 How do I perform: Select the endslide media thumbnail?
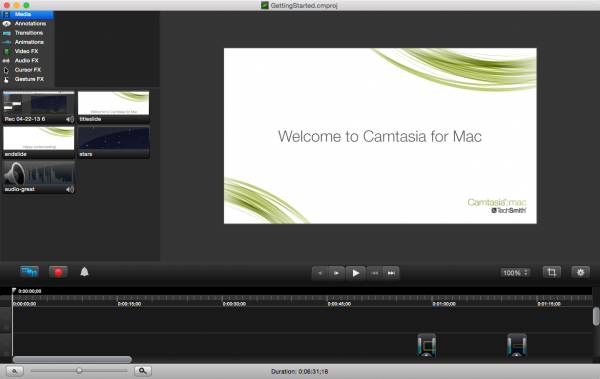[x=39, y=142]
